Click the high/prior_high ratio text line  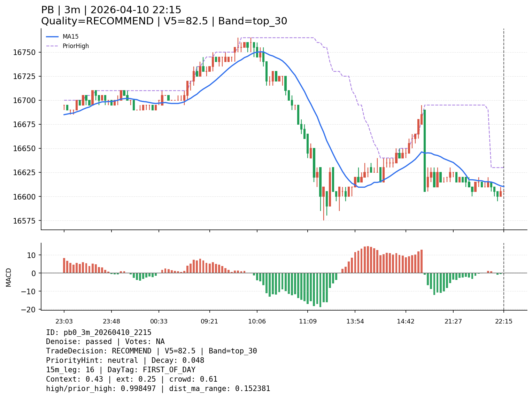pyautogui.click(x=158, y=389)
